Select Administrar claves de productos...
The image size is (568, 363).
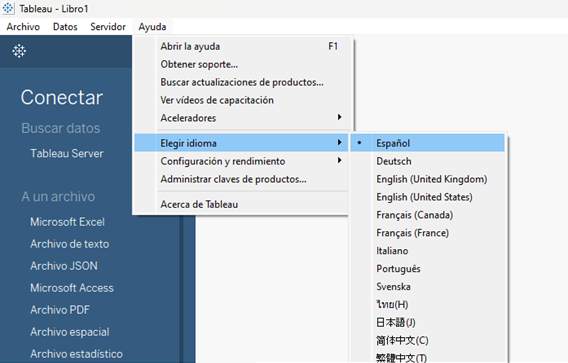point(241,179)
